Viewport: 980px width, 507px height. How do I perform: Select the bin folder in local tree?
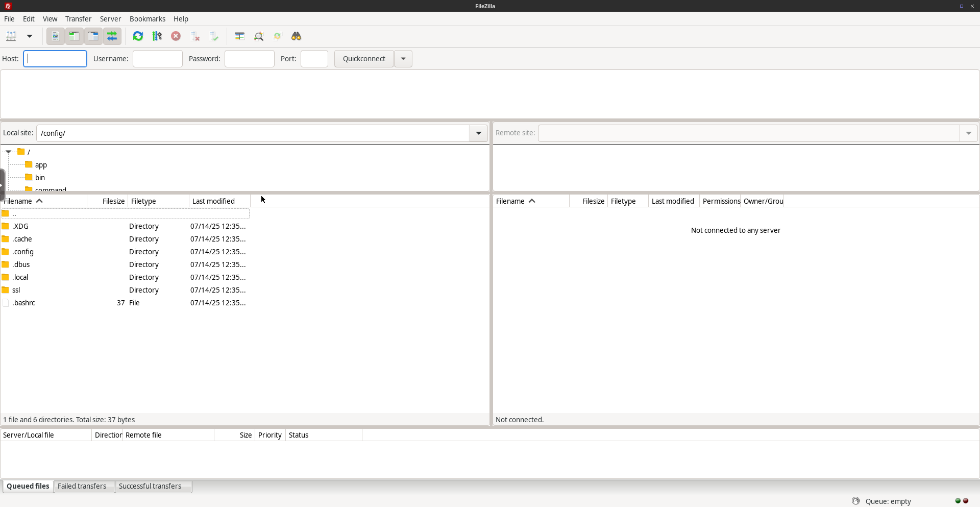(x=40, y=178)
